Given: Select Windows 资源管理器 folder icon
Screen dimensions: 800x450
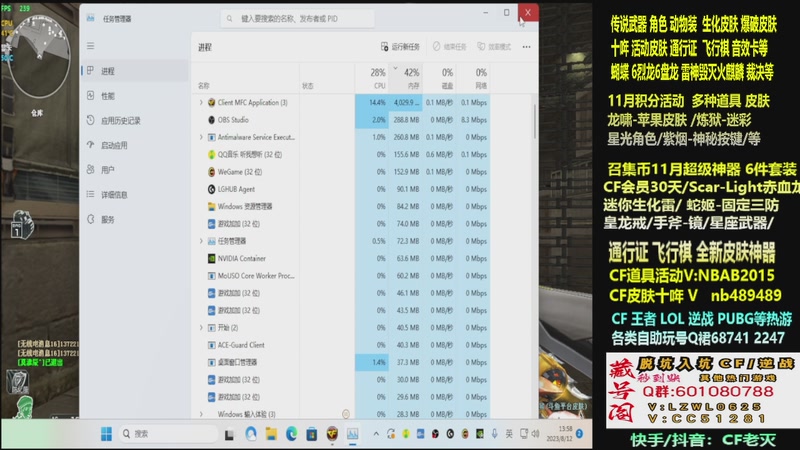Looking at the screenshot, I should point(211,207).
